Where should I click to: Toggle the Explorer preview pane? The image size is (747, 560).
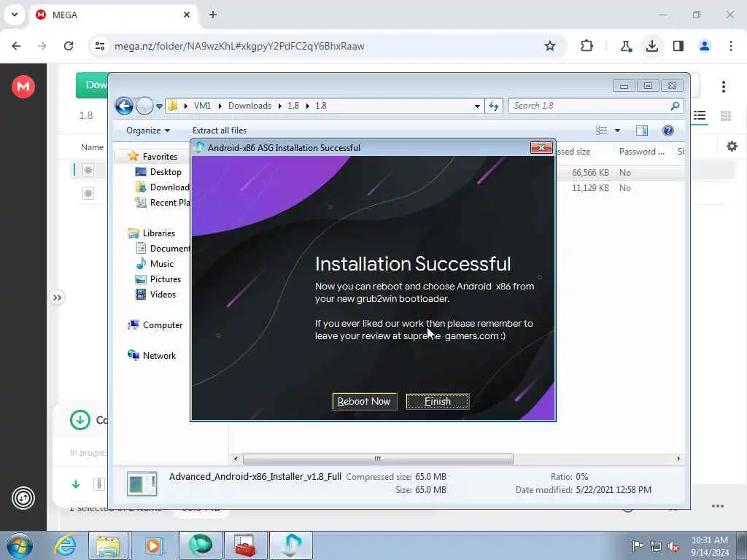tap(642, 131)
